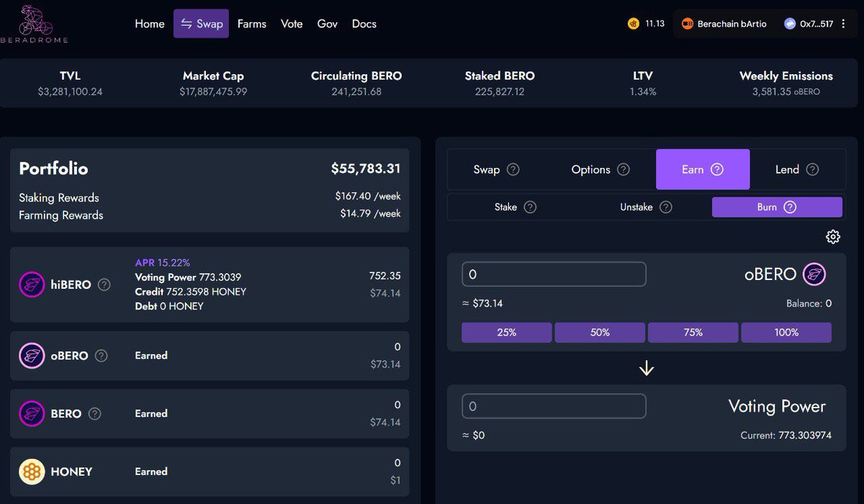Click the Voting Power 773.3039 line
The height and width of the screenshot is (504, 864).
point(188,277)
